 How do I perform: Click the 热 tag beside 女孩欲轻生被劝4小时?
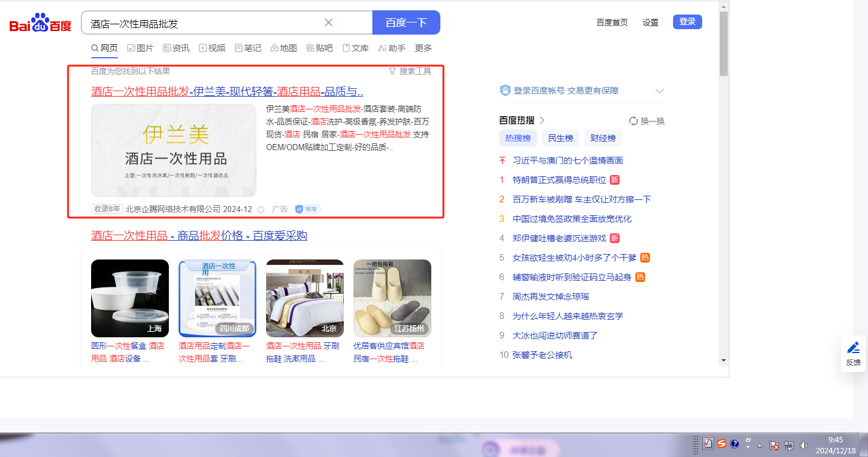click(645, 258)
